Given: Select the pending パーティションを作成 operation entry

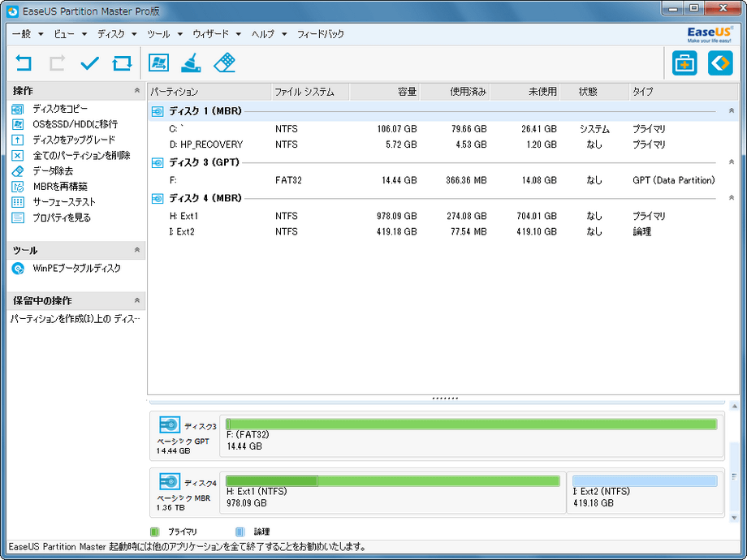Looking at the screenshot, I should (x=76, y=319).
